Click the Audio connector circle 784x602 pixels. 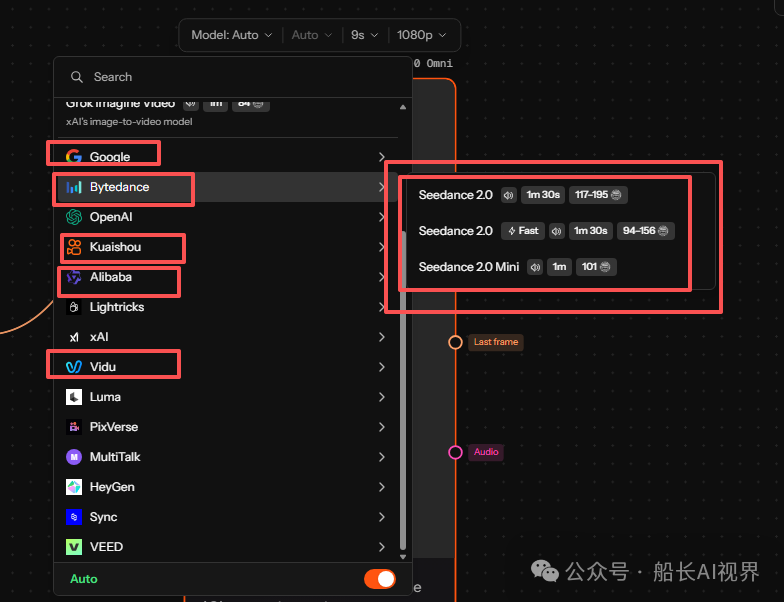pyautogui.click(x=455, y=452)
